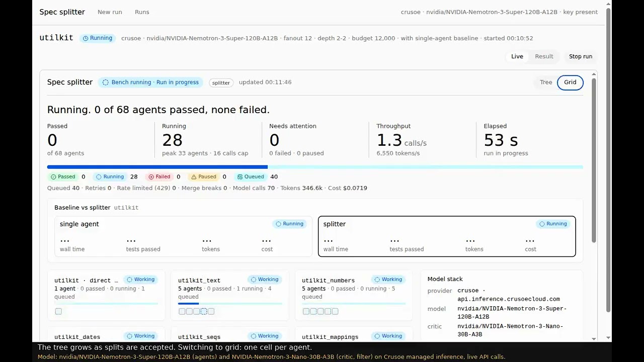Screen dimensions: 644x362
Task: Click the Working spinner icon on the utilkit_dates card
Action: pyautogui.click(x=129, y=336)
